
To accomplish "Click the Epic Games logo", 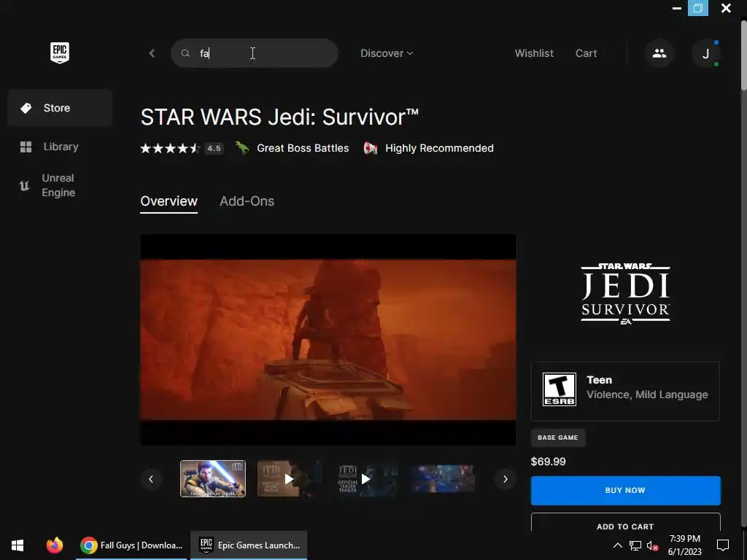I will [60, 52].
